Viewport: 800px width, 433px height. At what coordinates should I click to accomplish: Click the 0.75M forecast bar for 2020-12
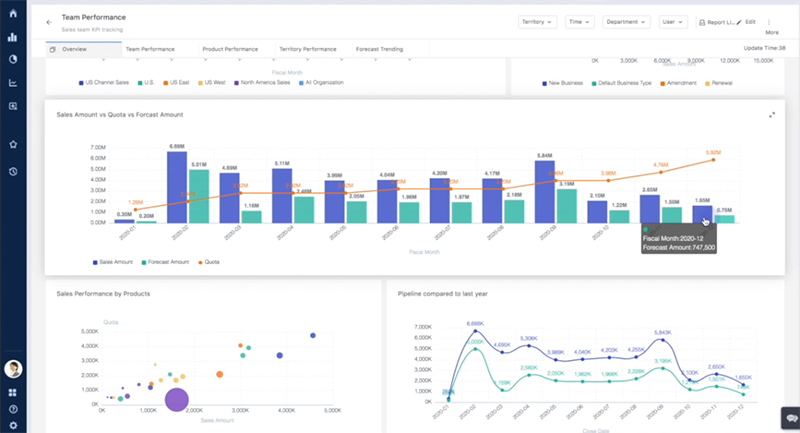coord(724,219)
